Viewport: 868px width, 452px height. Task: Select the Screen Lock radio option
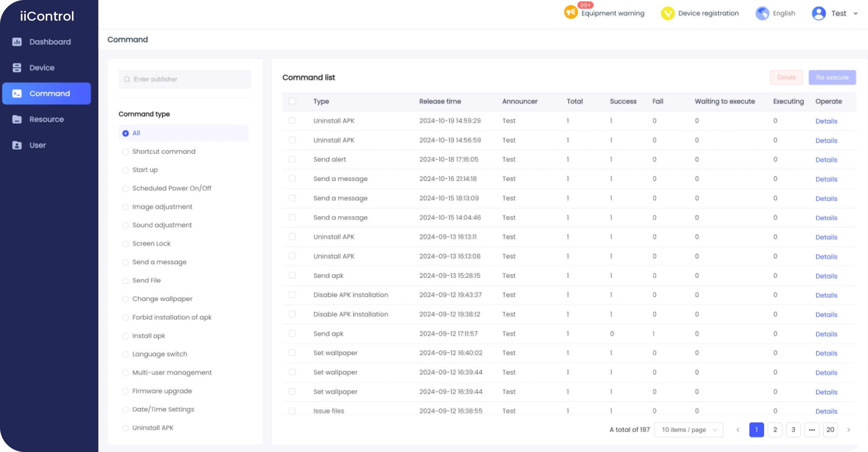[126, 244]
